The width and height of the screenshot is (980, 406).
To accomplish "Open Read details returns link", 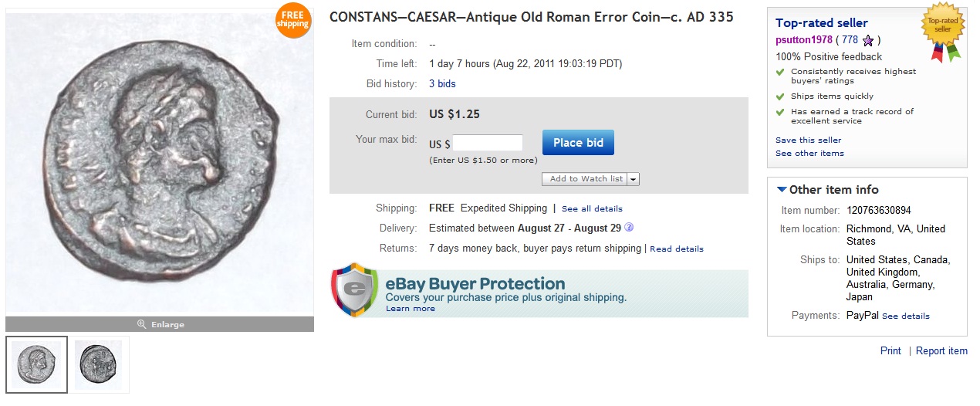I will (677, 249).
